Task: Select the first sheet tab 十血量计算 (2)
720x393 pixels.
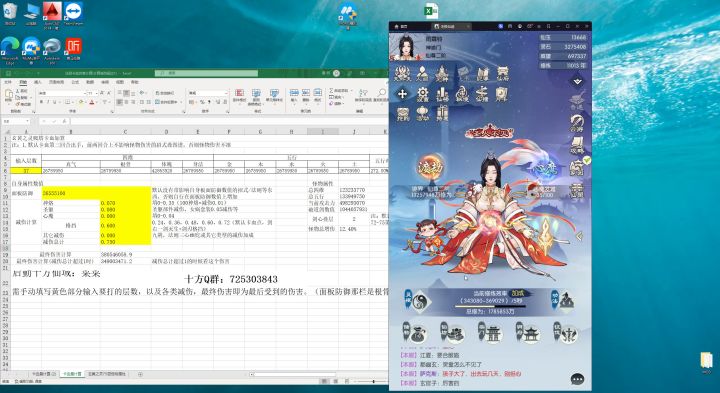Action: (x=44, y=374)
